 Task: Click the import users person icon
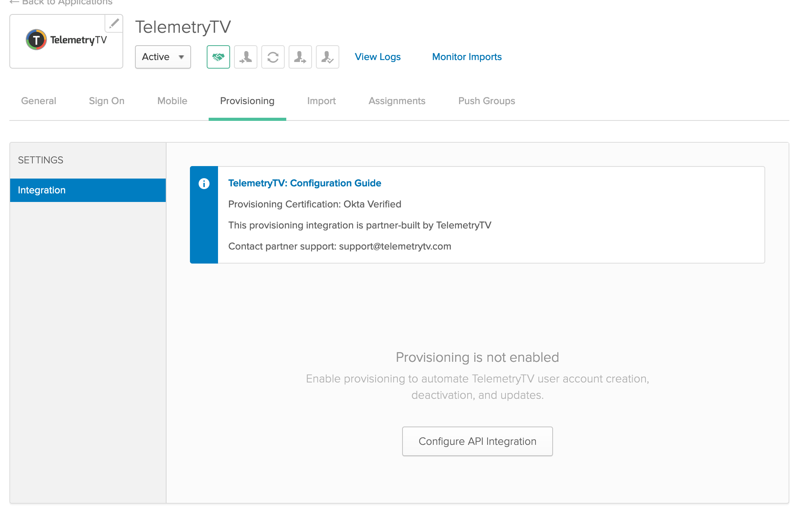[245, 57]
